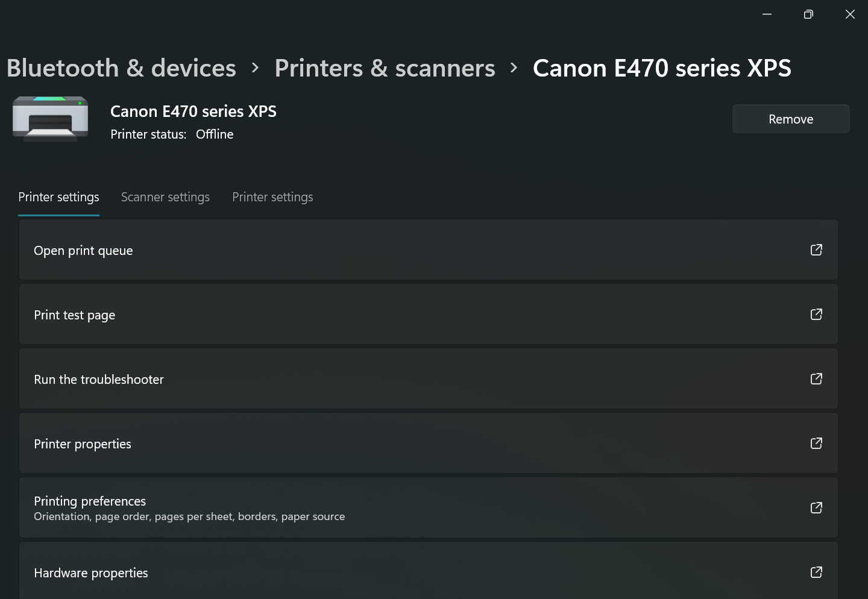Open the second Printer settings tab
868x599 pixels.
(272, 197)
